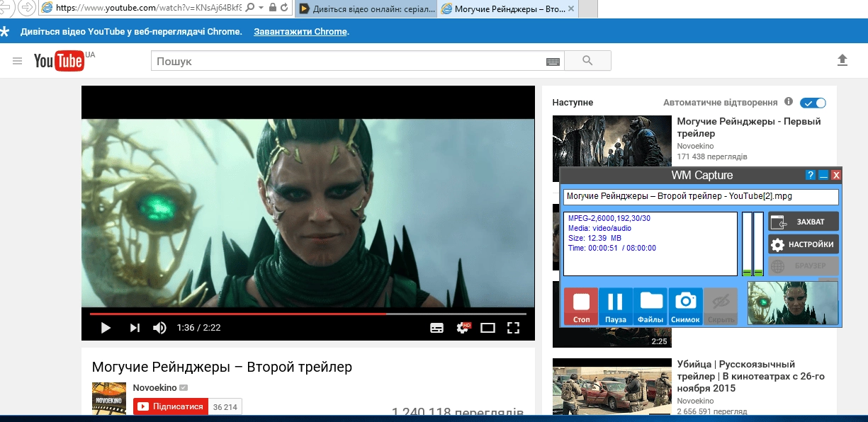This screenshot has width=868, height=422.
Task: Click the video player frame
Action: coord(308,212)
